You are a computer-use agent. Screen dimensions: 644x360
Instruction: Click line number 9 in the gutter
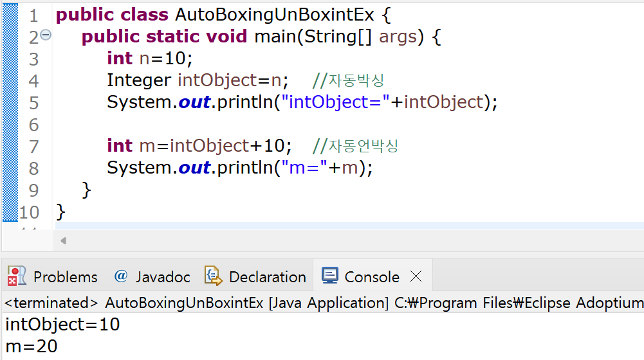[33, 190]
